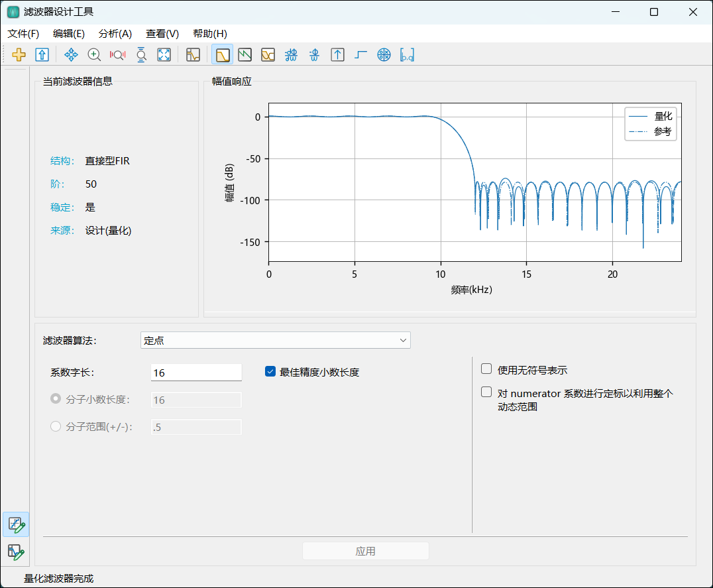
Task: Uncheck 最佳精度小数长度 checkbox
Action: point(270,372)
